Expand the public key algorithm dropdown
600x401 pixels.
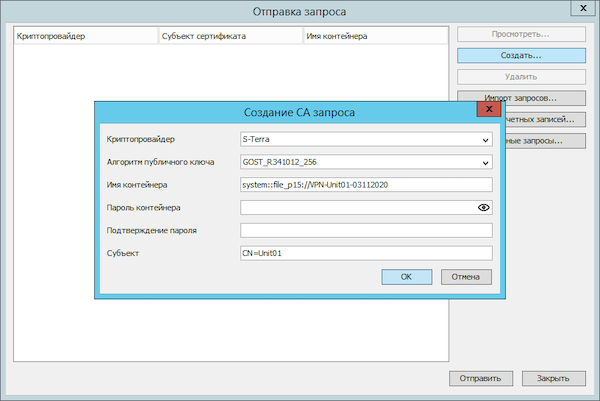366,162
